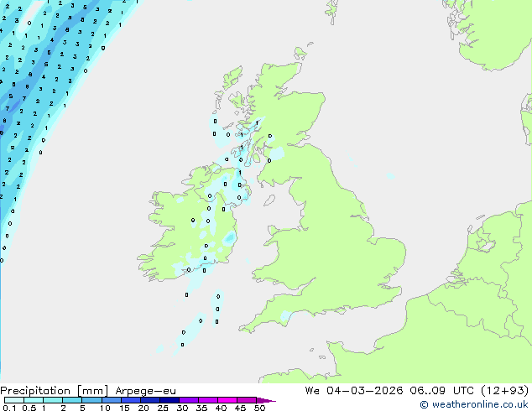Pick the magenta swatch between 40 and 45
Image resolution: width=532 pixels, height=411 pixels.
tap(227, 400)
